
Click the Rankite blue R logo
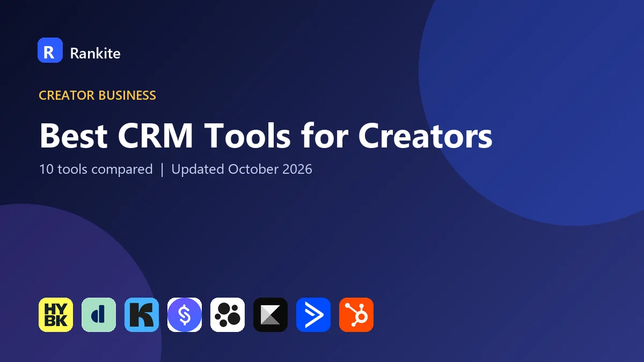[50, 50]
